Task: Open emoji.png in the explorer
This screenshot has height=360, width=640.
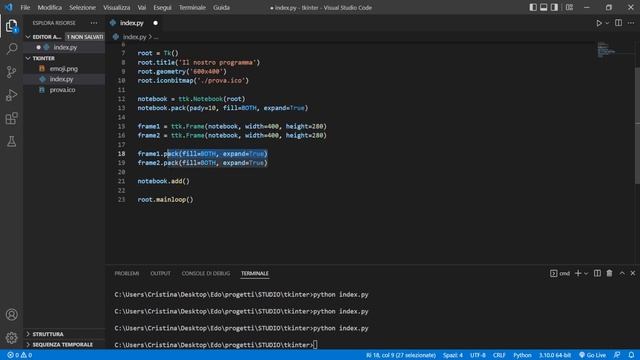Action: [x=64, y=69]
